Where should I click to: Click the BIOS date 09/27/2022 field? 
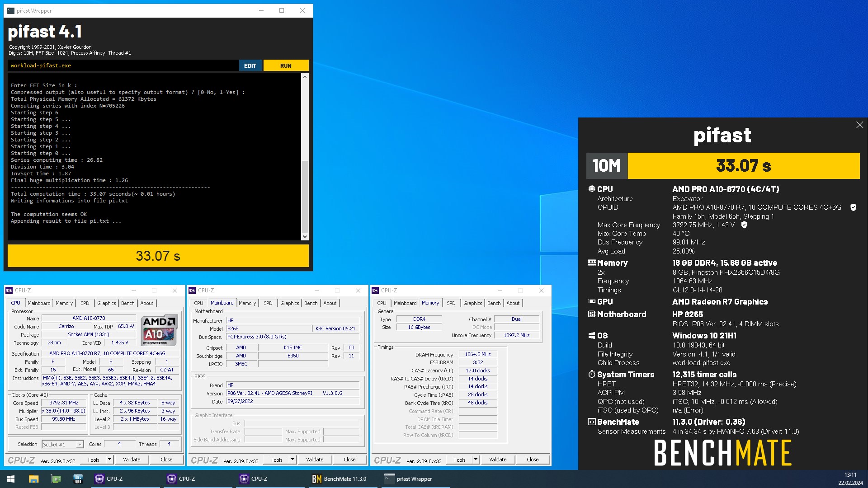point(293,401)
